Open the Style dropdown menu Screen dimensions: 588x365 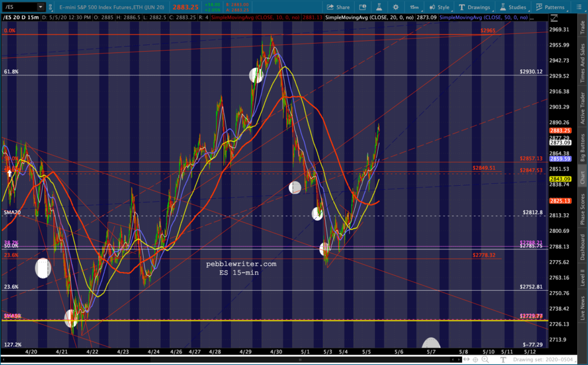coord(439,7)
